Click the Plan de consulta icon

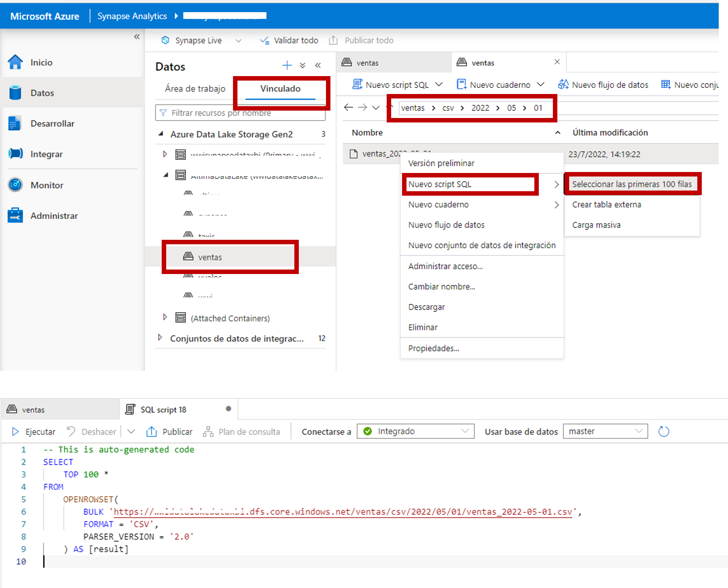pyautogui.click(x=207, y=432)
